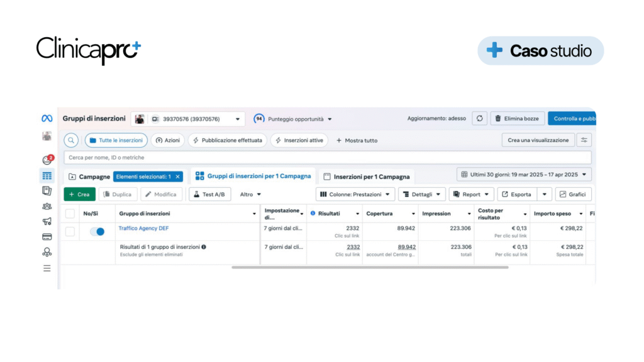Switch to Inserzioni per 1 Campagna tab
Viewport: 644px width, 362px height.
point(367,177)
